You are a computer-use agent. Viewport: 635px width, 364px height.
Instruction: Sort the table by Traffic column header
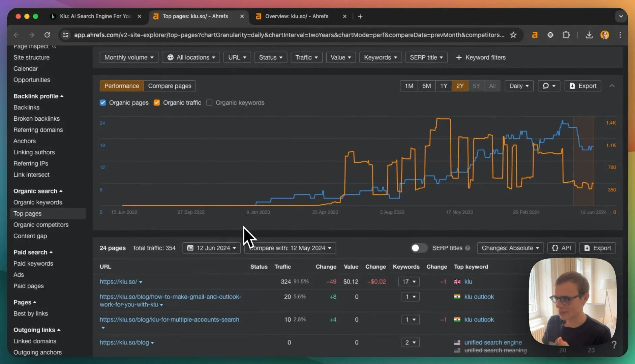tap(282, 267)
